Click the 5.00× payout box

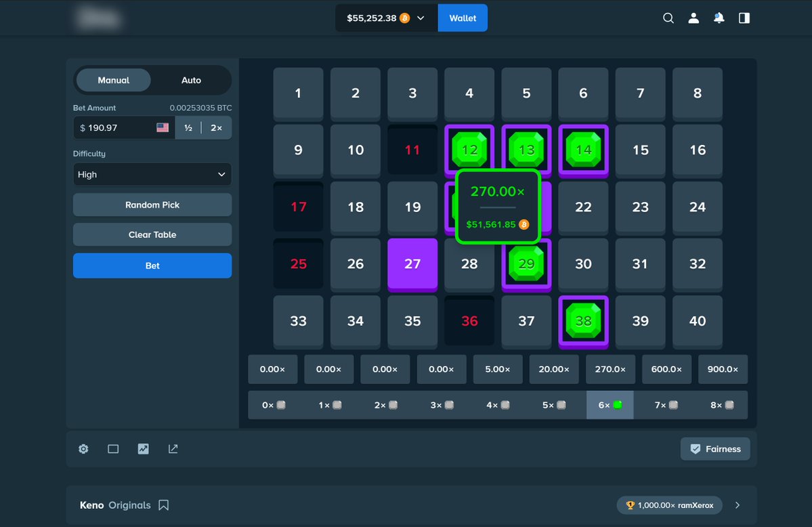tap(498, 369)
